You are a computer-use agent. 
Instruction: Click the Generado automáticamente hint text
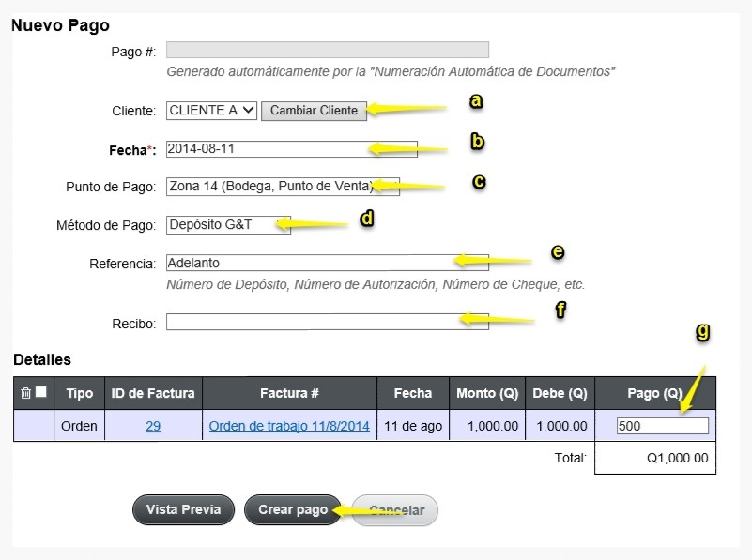(x=391, y=72)
